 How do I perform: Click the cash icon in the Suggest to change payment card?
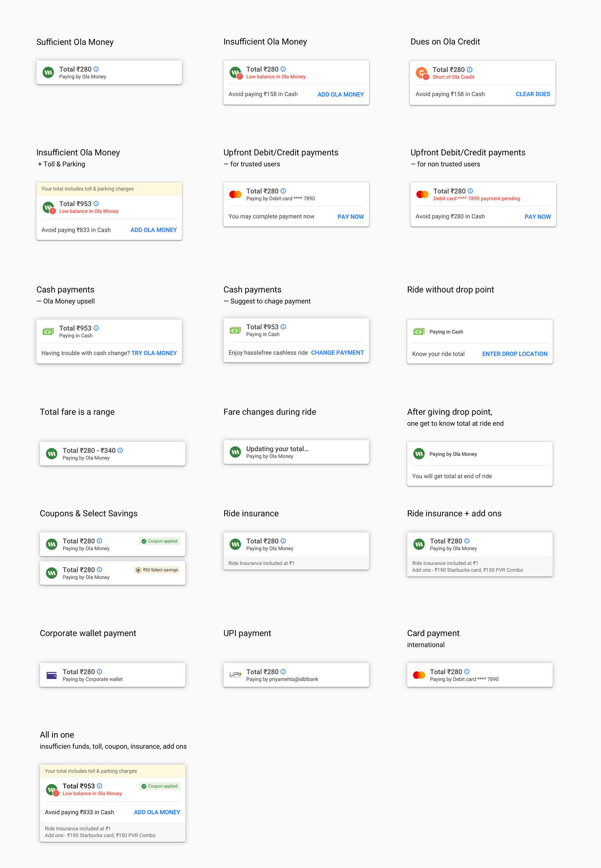[x=235, y=330]
